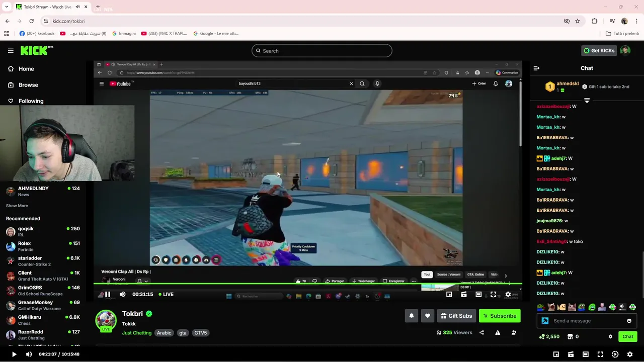Open the Google - Le mie atti... bookmark

click(215, 33)
